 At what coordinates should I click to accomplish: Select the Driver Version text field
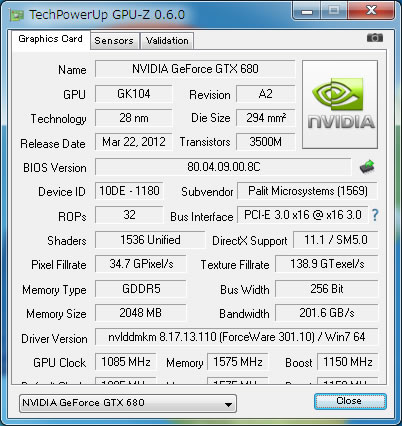tap(237, 337)
